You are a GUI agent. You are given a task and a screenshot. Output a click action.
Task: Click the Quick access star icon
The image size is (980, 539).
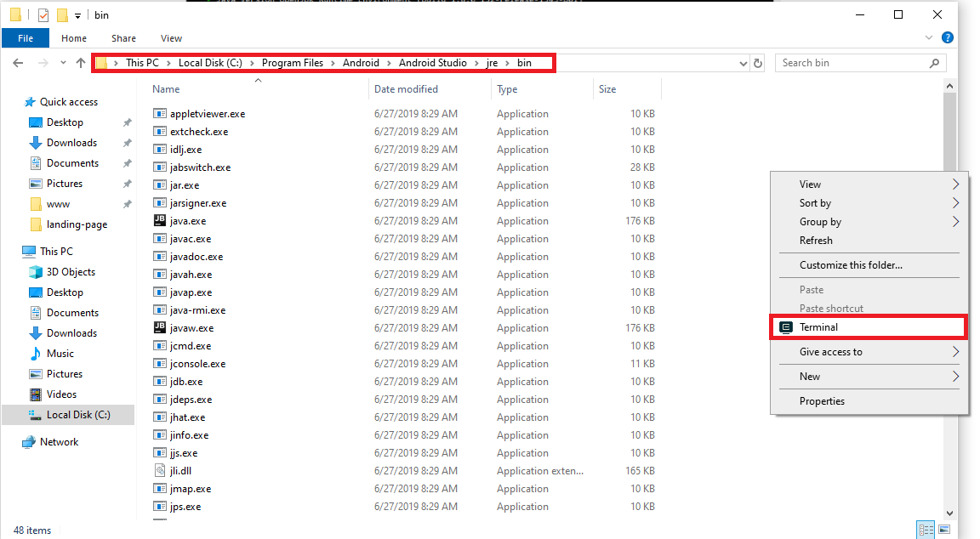(30, 102)
